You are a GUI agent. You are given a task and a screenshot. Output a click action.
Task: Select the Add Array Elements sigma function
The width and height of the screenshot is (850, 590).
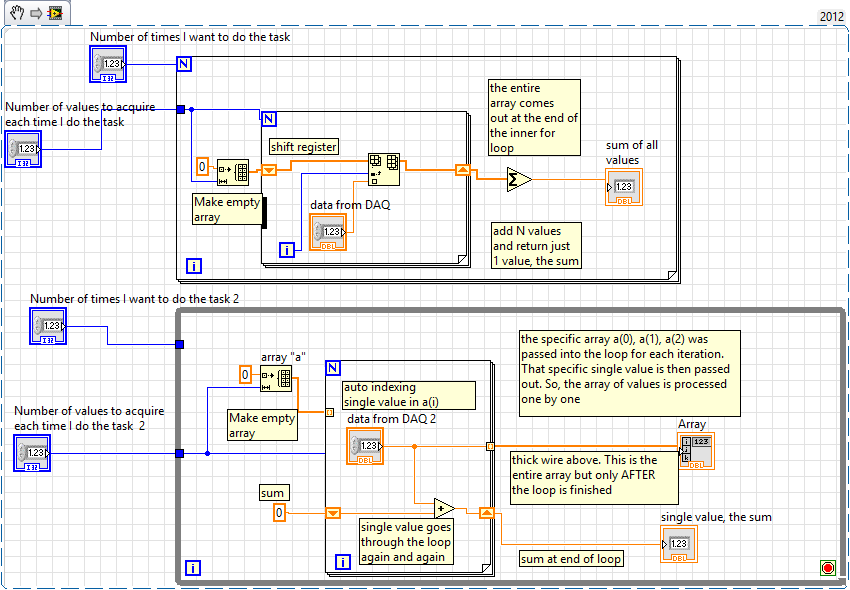click(519, 179)
